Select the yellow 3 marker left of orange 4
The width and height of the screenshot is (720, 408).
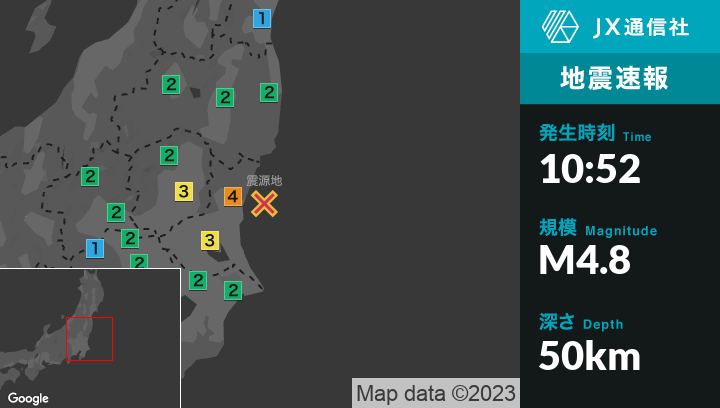tap(184, 192)
